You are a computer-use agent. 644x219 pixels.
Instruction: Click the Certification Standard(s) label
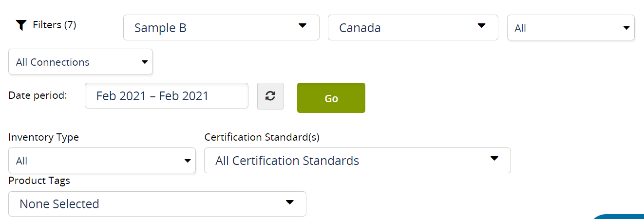pos(262,137)
